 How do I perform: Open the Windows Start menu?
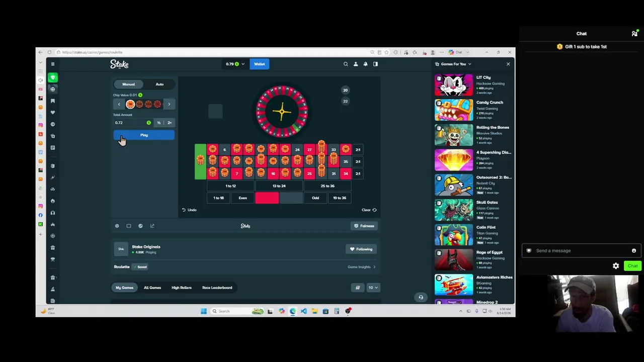click(x=204, y=311)
